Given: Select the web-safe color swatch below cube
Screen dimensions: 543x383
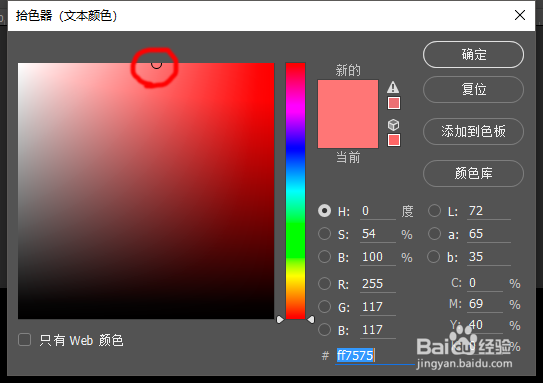Looking at the screenshot, I should [394, 140].
